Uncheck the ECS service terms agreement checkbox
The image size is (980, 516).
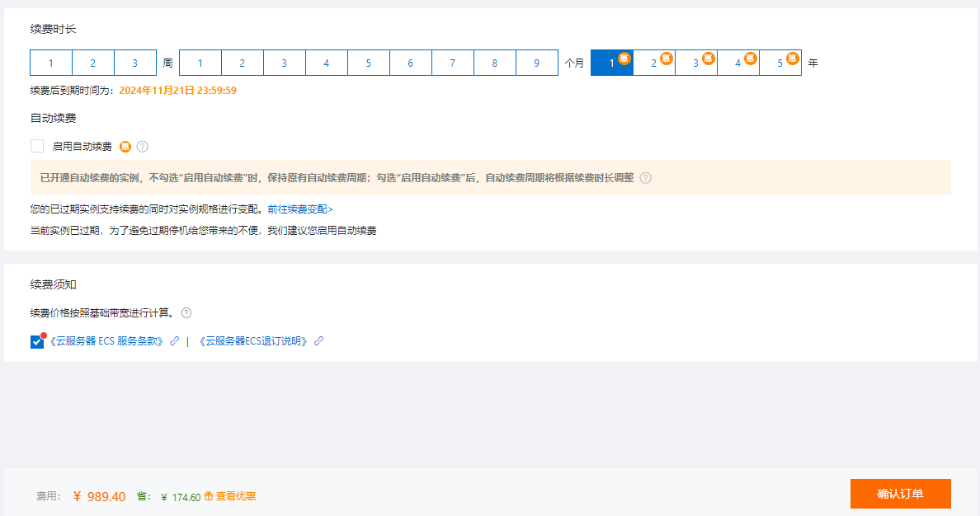[x=36, y=340]
